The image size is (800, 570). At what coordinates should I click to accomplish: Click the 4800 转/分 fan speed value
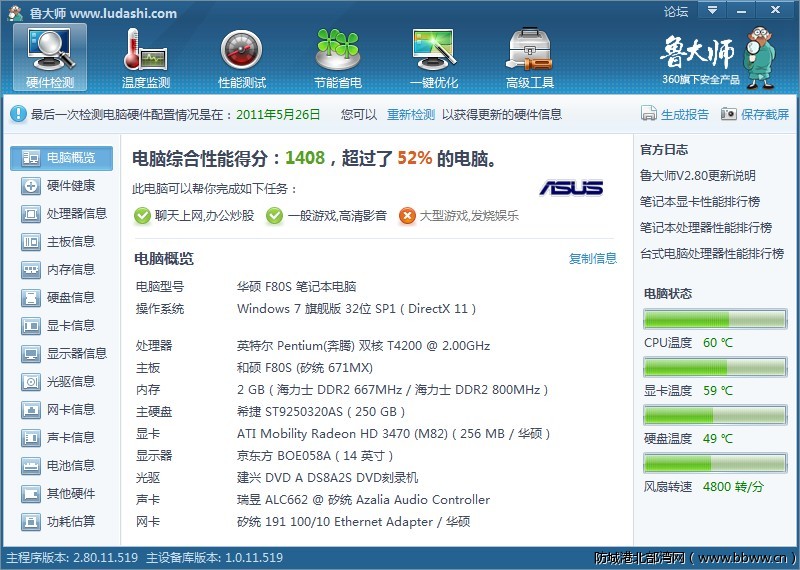(733, 487)
